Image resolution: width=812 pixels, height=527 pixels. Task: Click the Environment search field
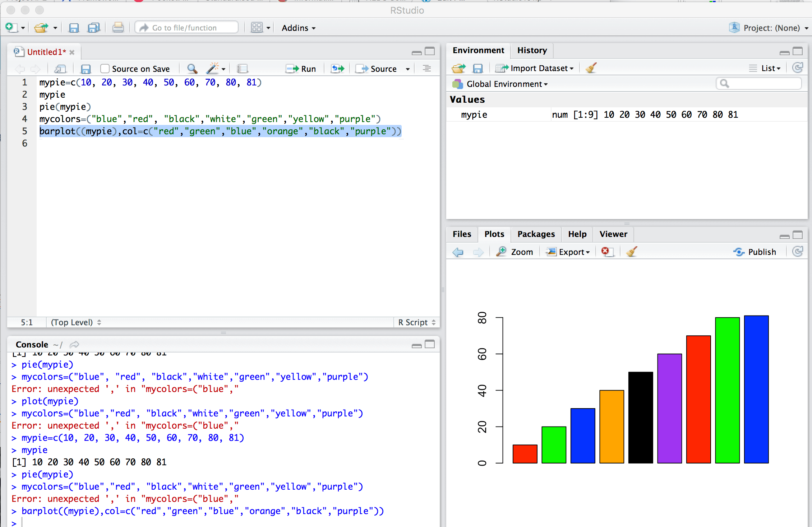pyautogui.click(x=759, y=83)
